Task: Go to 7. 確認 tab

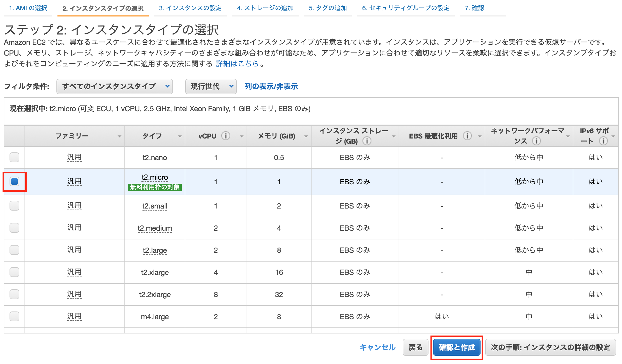Action: [475, 8]
